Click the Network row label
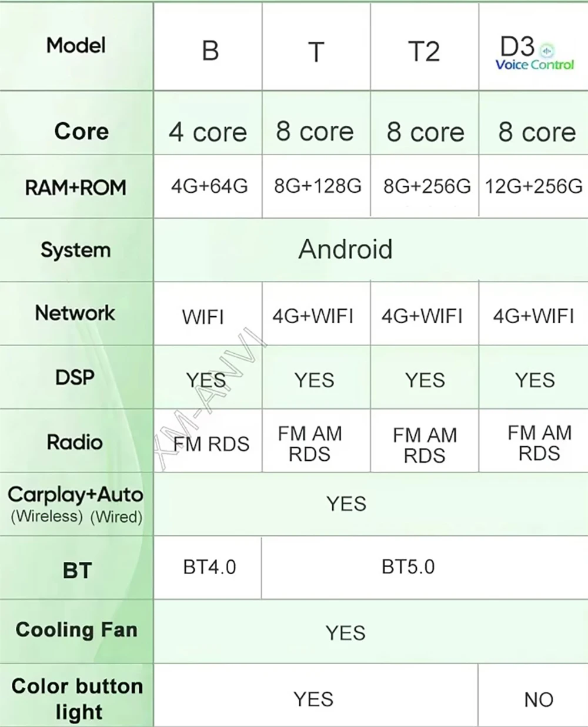Screen dimensions: 588x727 pos(75,313)
